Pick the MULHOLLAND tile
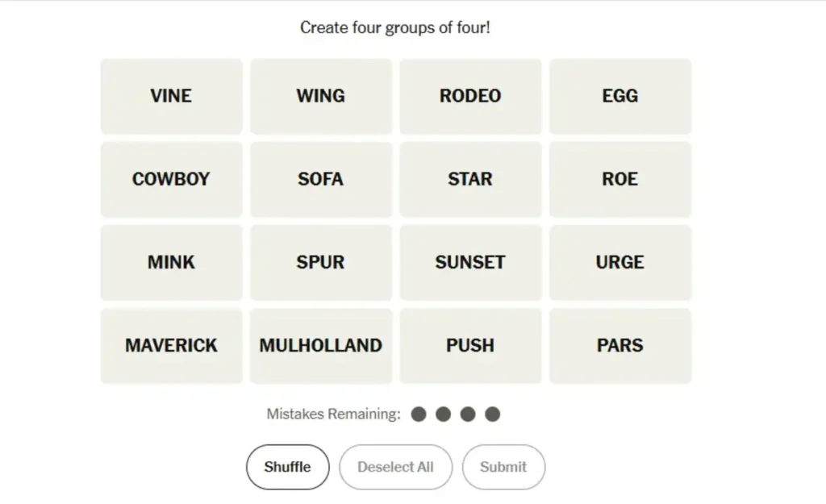 click(x=321, y=345)
